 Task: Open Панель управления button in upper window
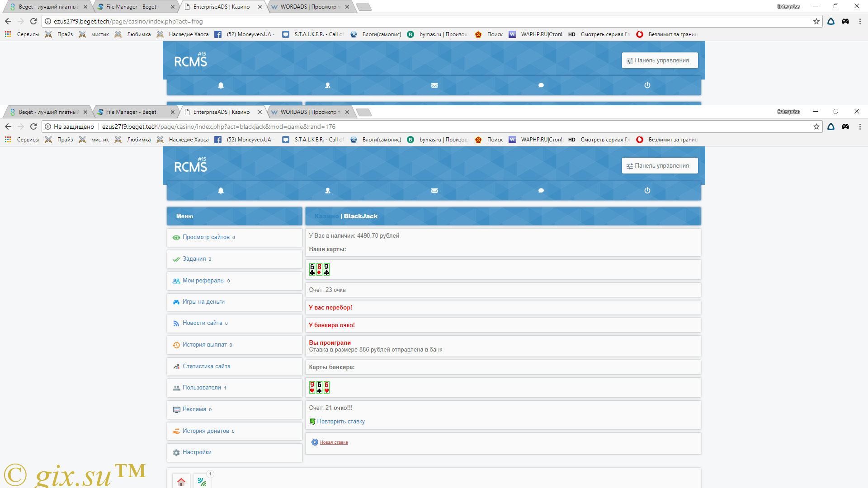click(660, 61)
